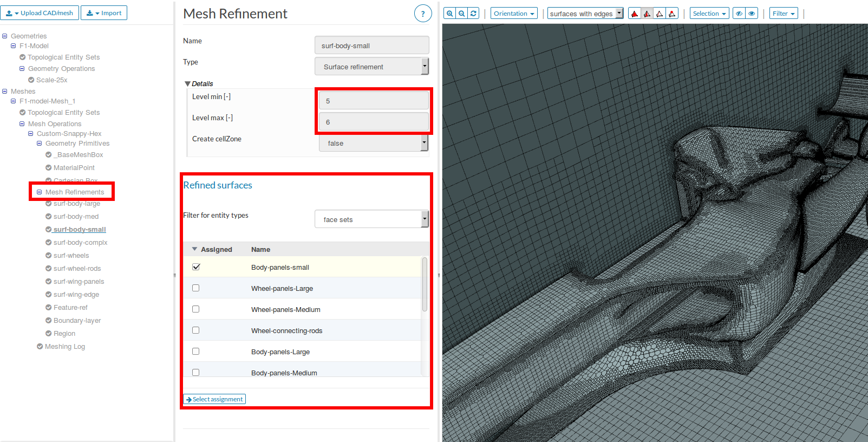The image size is (868, 442).
Task: Select surf-wheels refinement
Action: pyautogui.click(x=71, y=256)
